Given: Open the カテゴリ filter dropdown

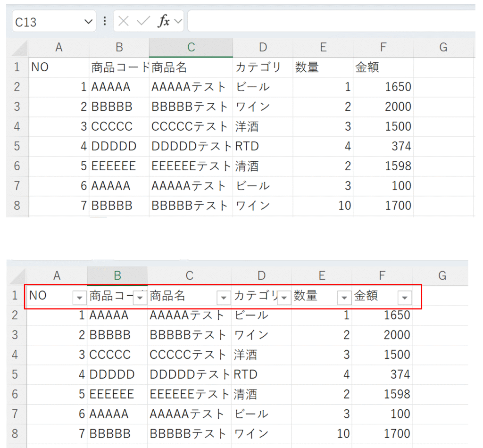Looking at the screenshot, I should tap(284, 298).
